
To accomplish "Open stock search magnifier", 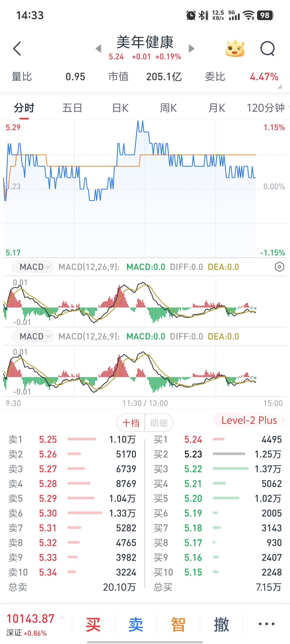I will 268,49.
